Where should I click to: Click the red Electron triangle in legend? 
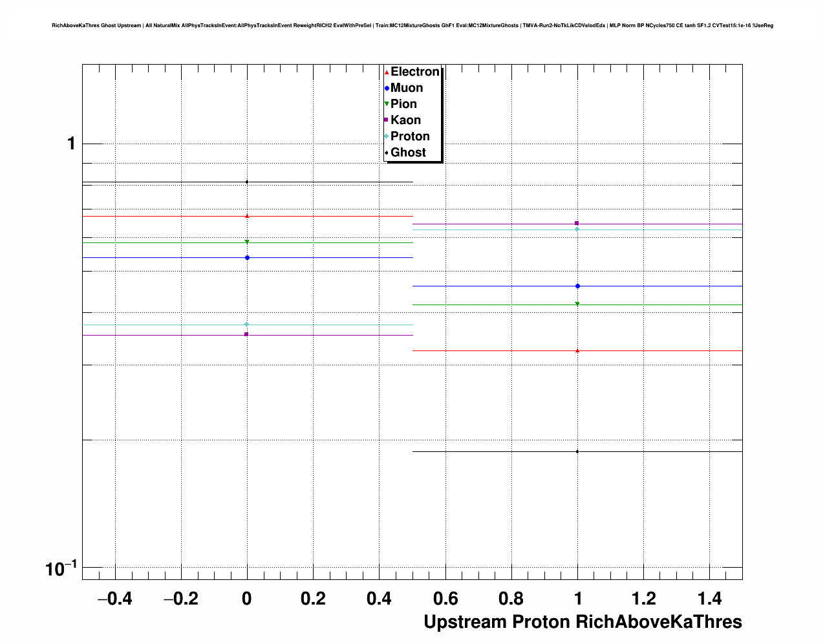pyautogui.click(x=387, y=72)
